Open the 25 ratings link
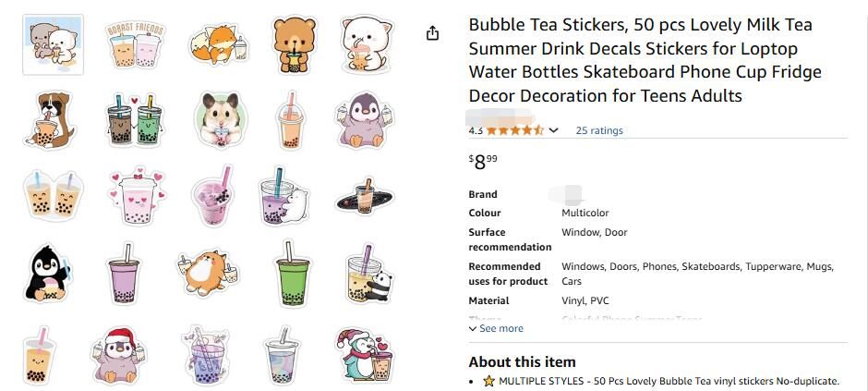868x391 pixels. click(599, 130)
